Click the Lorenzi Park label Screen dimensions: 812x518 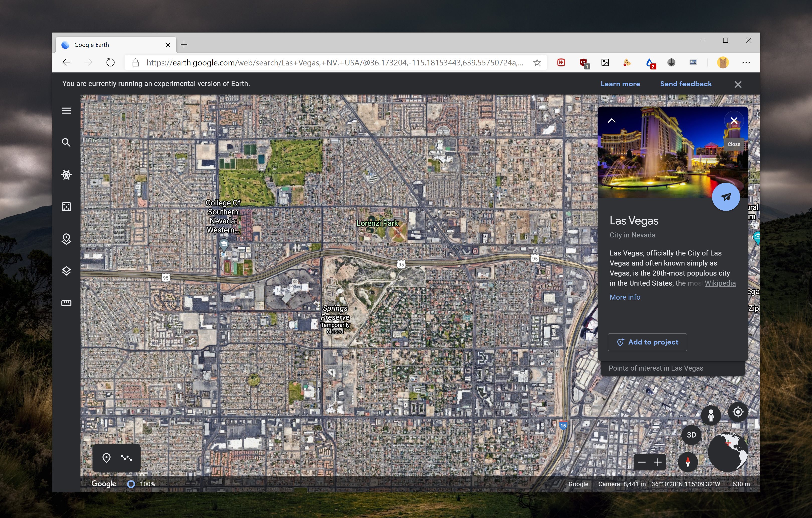click(x=377, y=223)
